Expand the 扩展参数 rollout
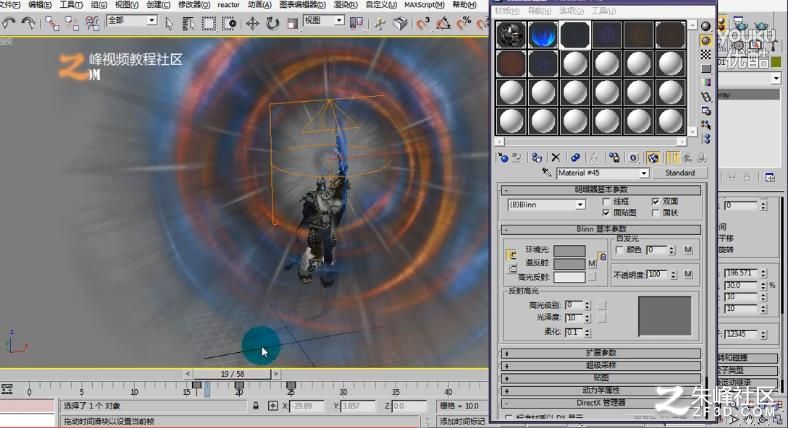The image size is (788, 428). coord(601,353)
